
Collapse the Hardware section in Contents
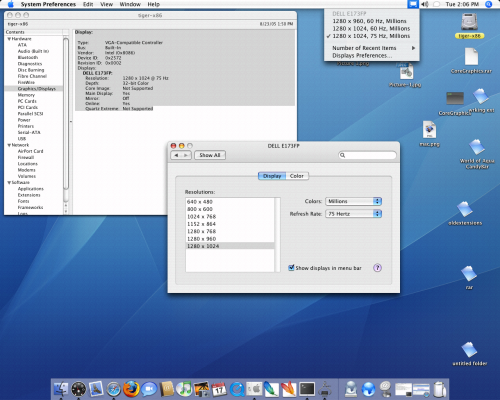tap(9, 39)
